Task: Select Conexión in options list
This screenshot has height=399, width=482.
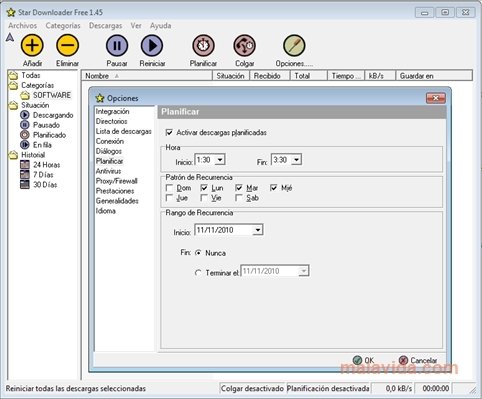Action: coord(110,141)
